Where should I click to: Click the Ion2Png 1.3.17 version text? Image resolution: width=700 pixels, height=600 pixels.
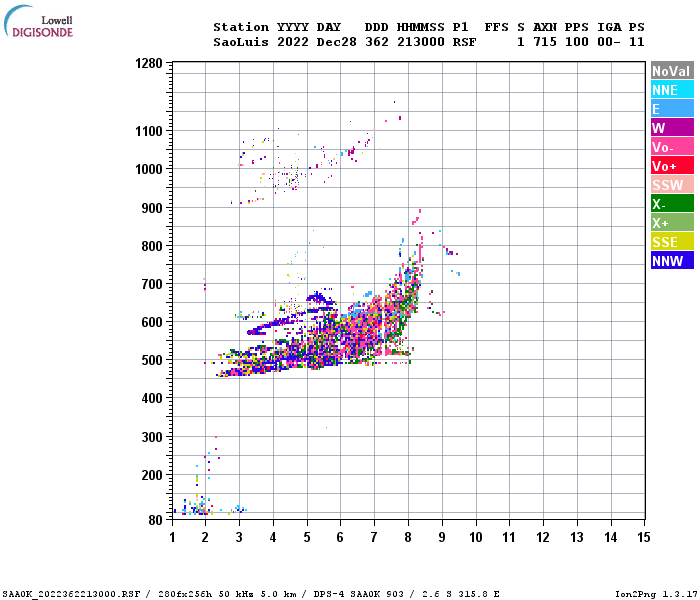point(657,594)
